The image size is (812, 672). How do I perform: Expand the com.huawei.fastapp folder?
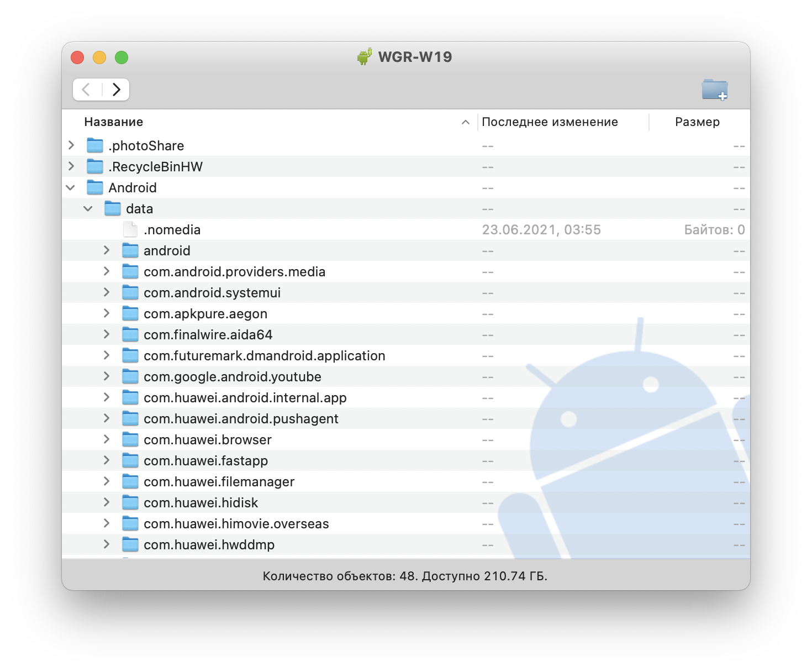[x=107, y=460]
